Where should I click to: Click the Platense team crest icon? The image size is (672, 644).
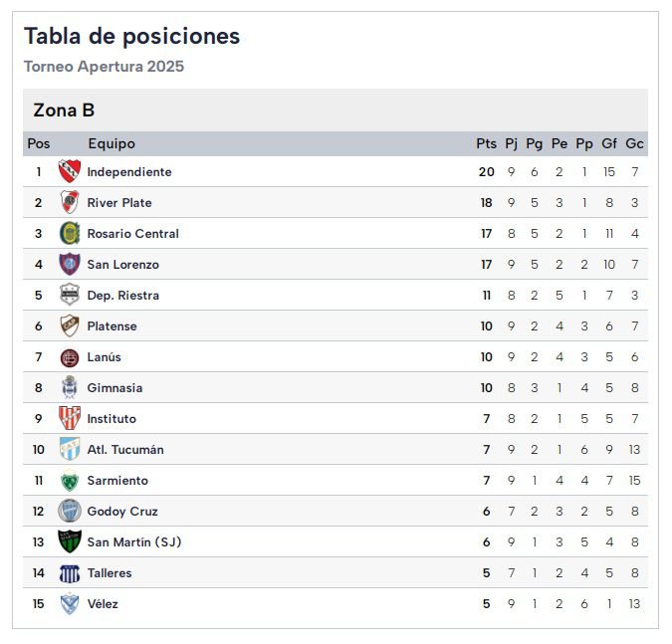click(69, 325)
